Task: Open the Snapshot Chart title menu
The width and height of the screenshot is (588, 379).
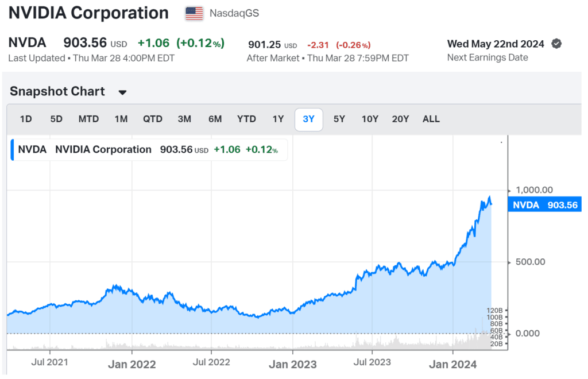Action: (x=57, y=91)
